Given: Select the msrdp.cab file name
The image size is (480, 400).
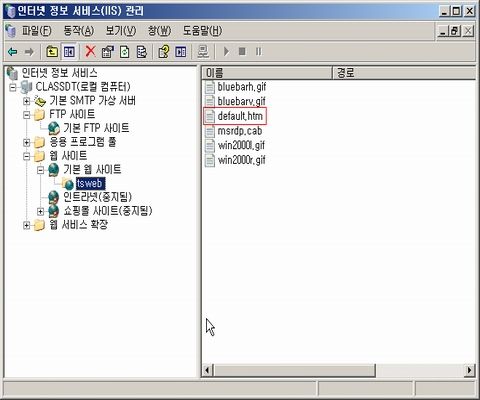Looking at the screenshot, I should [x=240, y=131].
